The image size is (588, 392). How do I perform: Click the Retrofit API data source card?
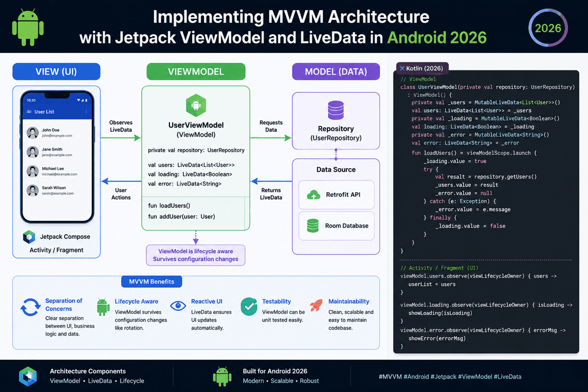tap(336, 195)
